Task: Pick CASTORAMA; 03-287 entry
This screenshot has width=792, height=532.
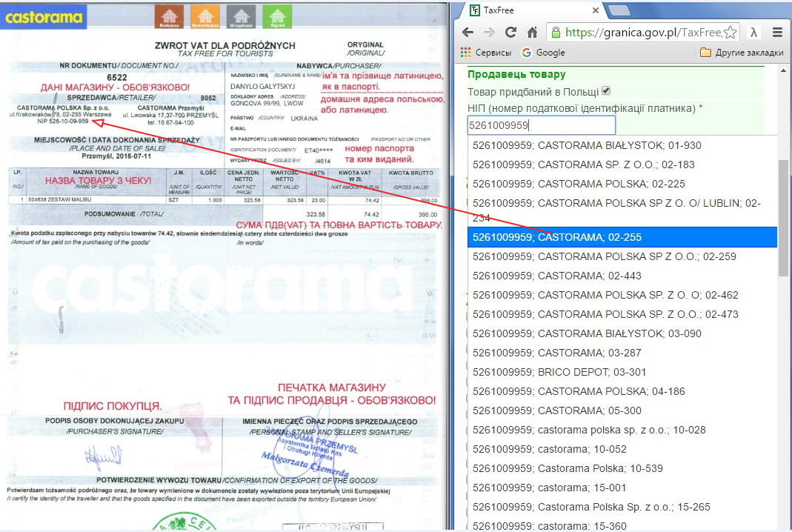Action: click(622, 353)
